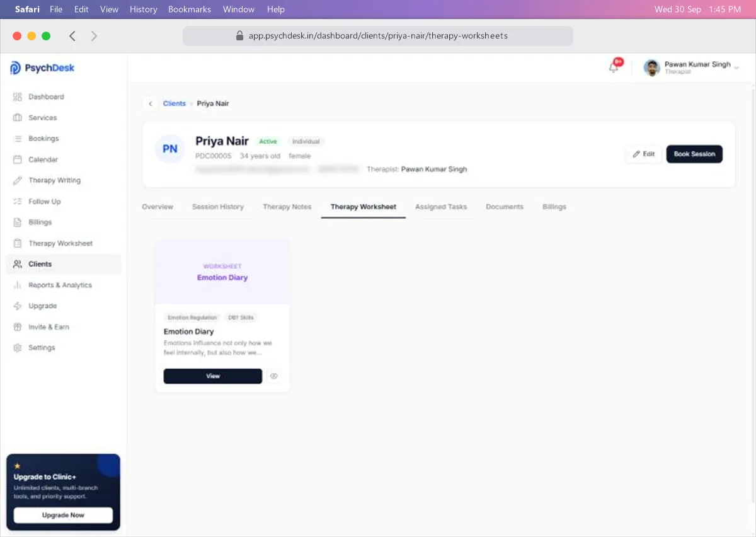Go to Clients breadcrumb link
Screen dimensions: 756x537
(175, 103)
